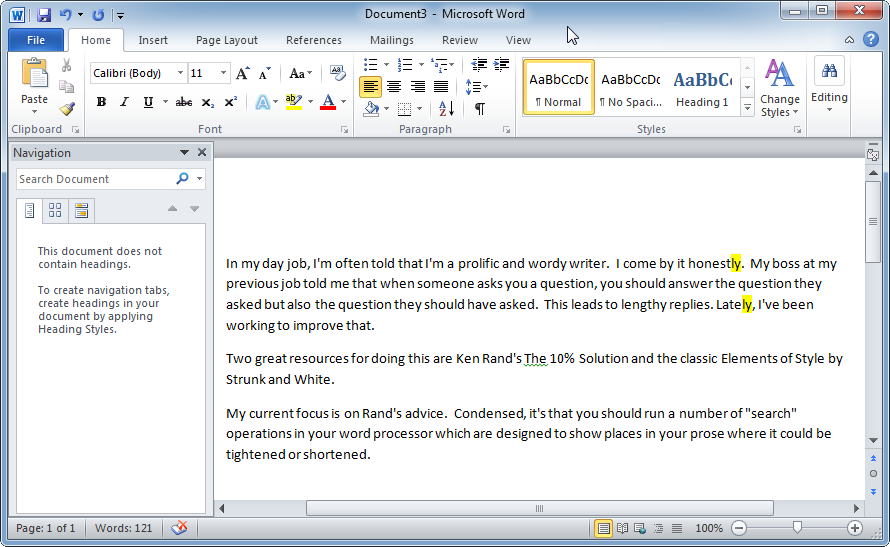The width and height of the screenshot is (890, 547).
Task: Click the Superscript icon
Action: 230,102
